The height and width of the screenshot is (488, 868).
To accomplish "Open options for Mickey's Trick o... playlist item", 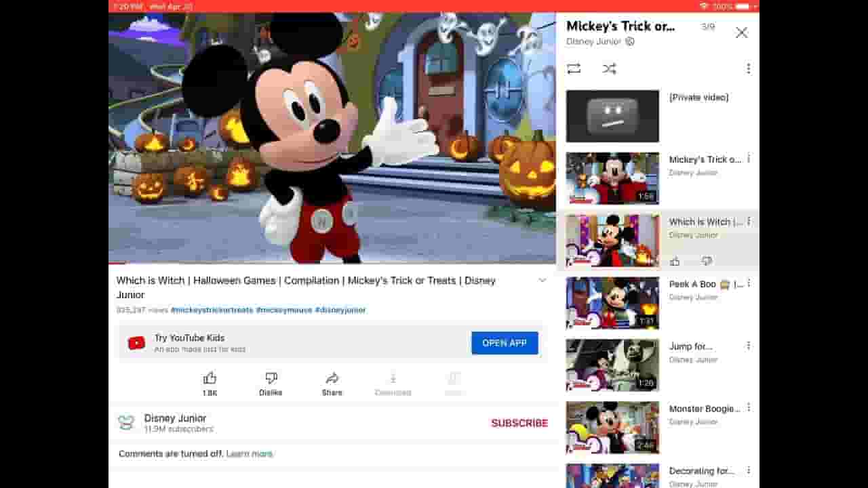I will [x=749, y=159].
